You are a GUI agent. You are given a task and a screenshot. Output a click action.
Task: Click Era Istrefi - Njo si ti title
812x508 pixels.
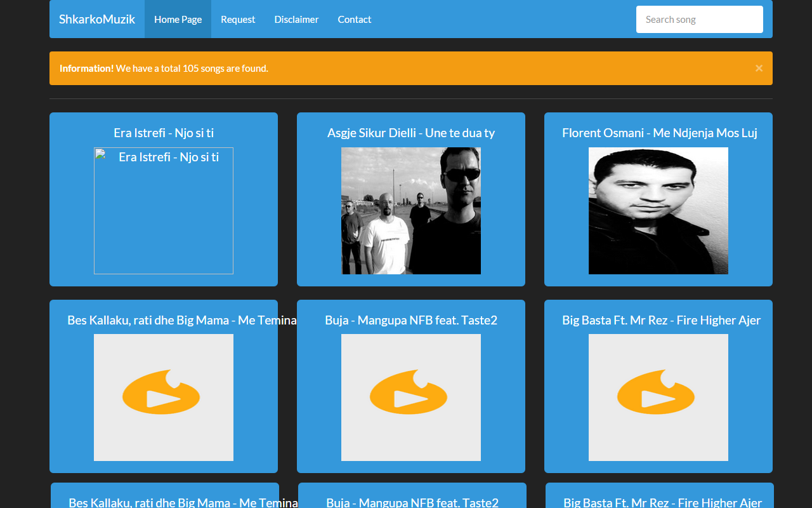(x=164, y=133)
